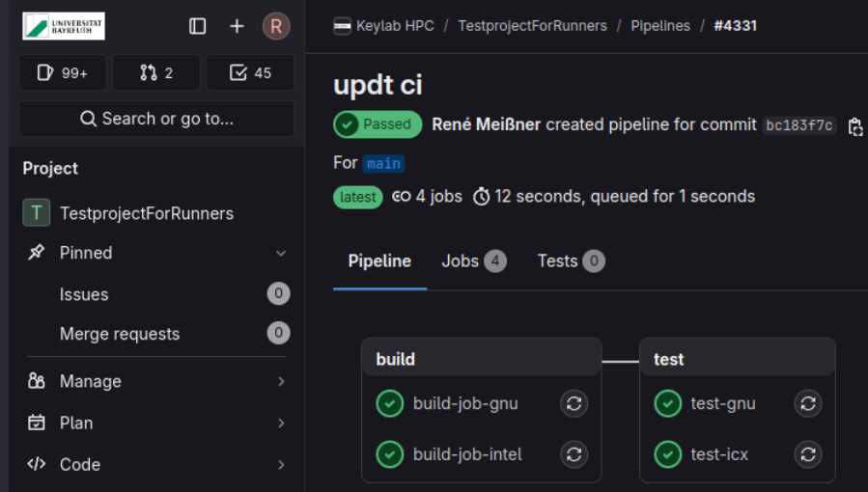Screen dimensions: 868x492
Task: Retry the build-job-intel job
Action: pos(574,453)
